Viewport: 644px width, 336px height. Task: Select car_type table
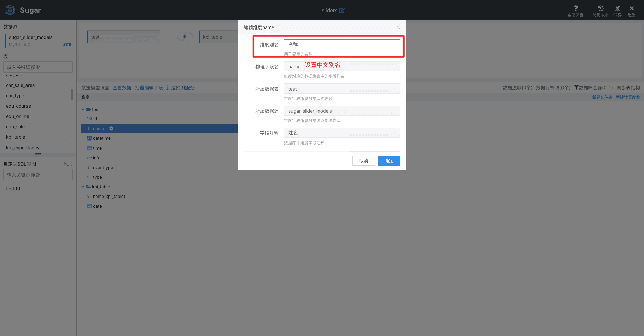click(15, 96)
